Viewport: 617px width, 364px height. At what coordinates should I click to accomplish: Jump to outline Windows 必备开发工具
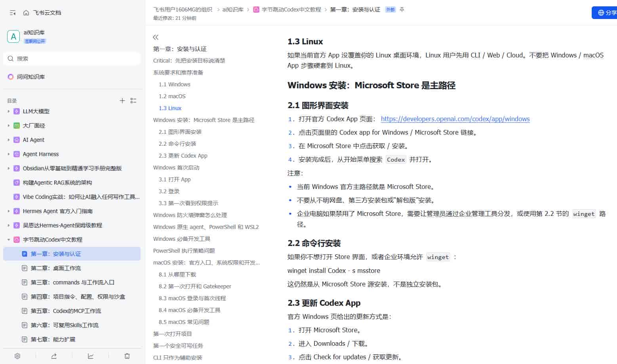[x=182, y=239]
